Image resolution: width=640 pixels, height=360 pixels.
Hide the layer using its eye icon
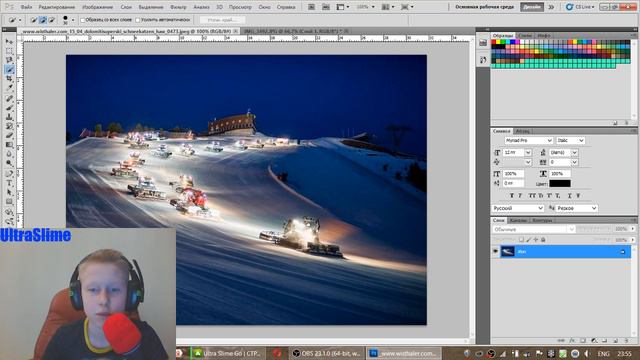pyautogui.click(x=496, y=251)
